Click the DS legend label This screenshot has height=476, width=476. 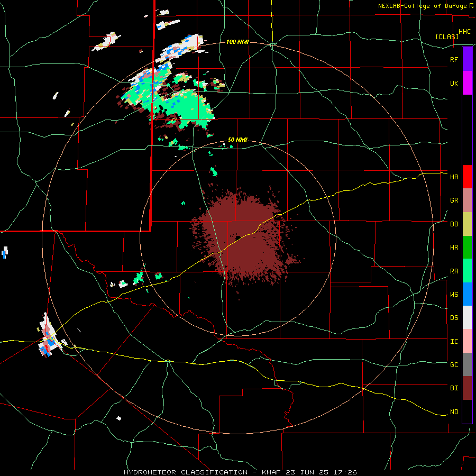point(454,318)
